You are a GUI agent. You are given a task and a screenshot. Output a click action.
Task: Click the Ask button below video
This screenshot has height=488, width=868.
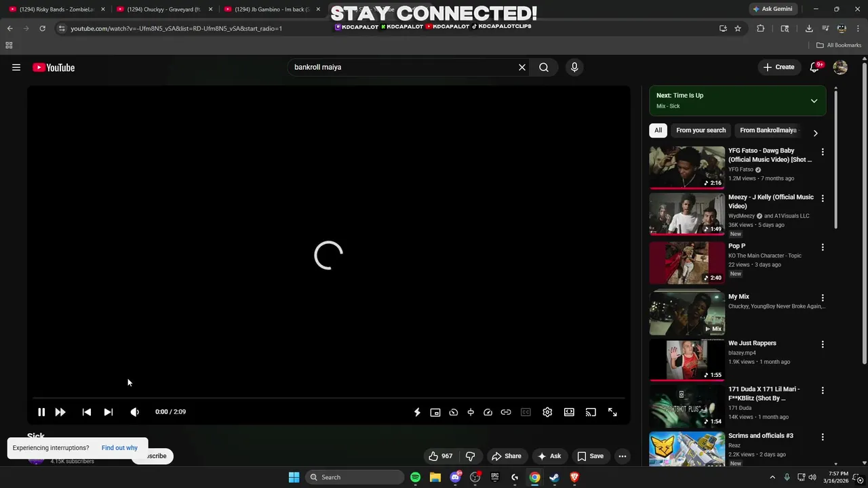549,456
